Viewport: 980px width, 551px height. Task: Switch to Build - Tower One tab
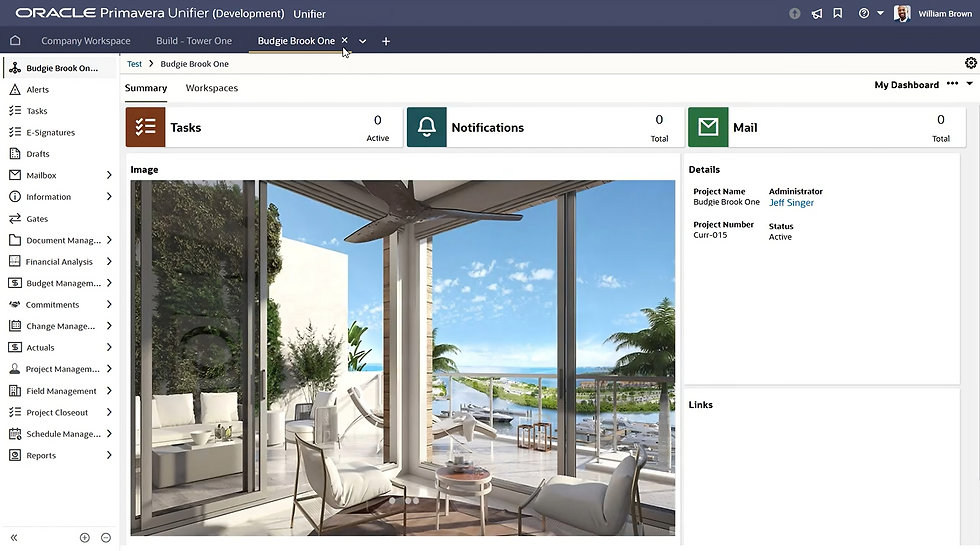click(x=194, y=41)
